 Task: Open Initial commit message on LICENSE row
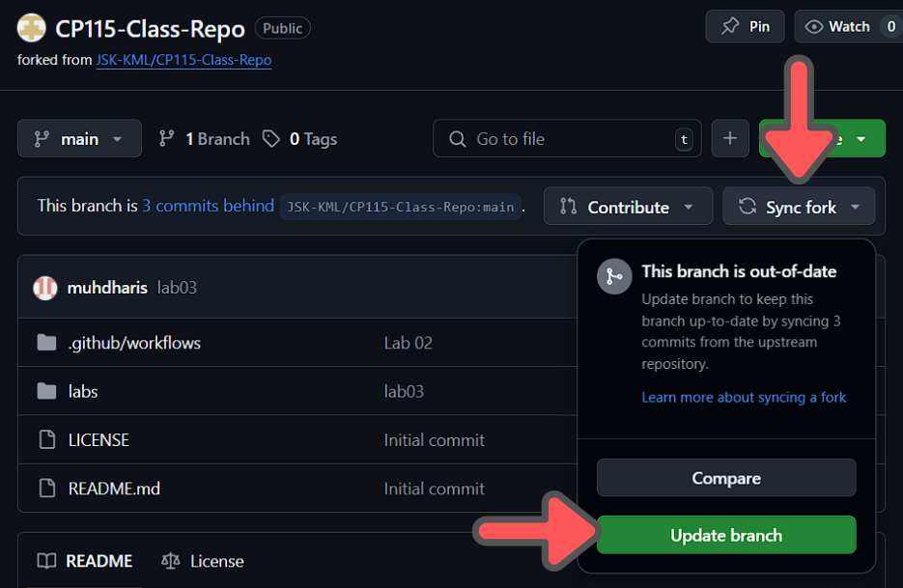point(435,440)
